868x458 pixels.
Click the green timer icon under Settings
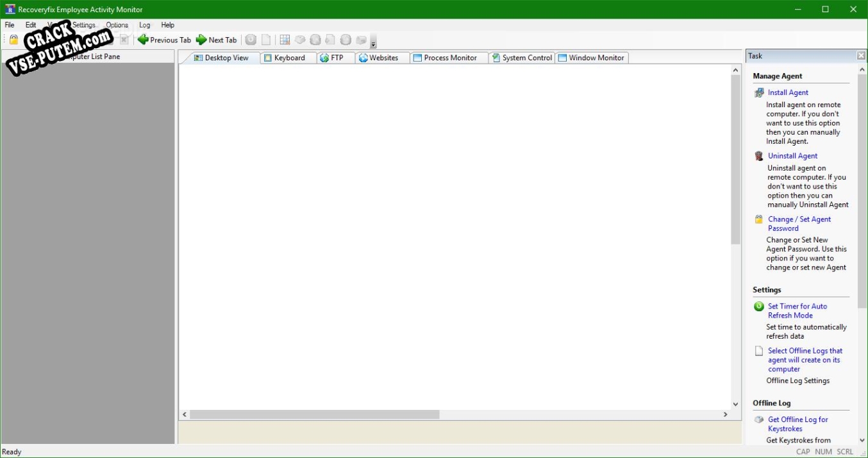(759, 307)
